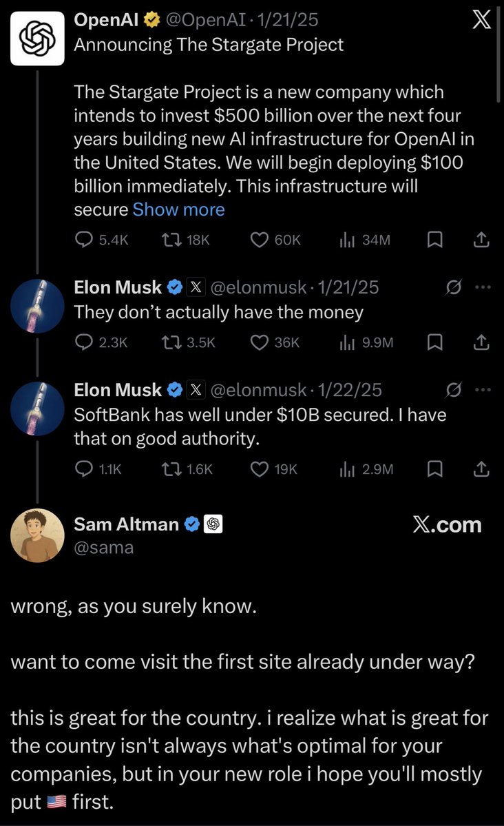The width and height of the screenshot is (504, 826).
Task: Open Grok actions on Musk's first reply
Action: coord(454,288)
